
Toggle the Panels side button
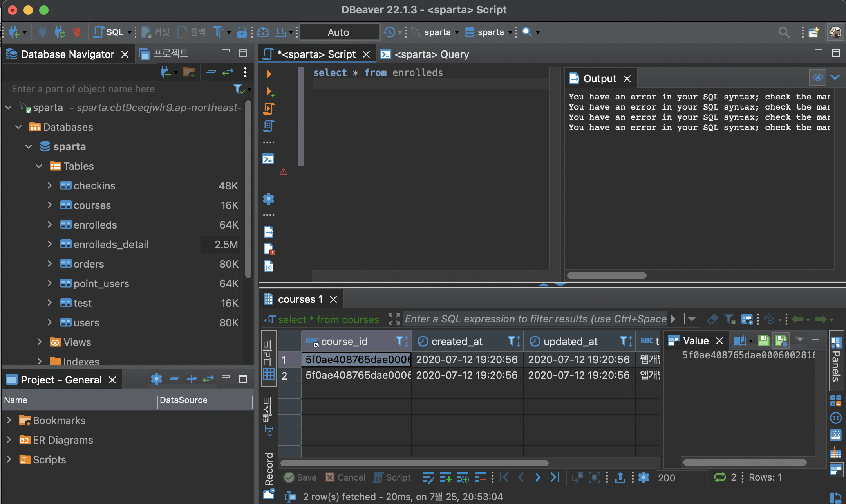836,360
